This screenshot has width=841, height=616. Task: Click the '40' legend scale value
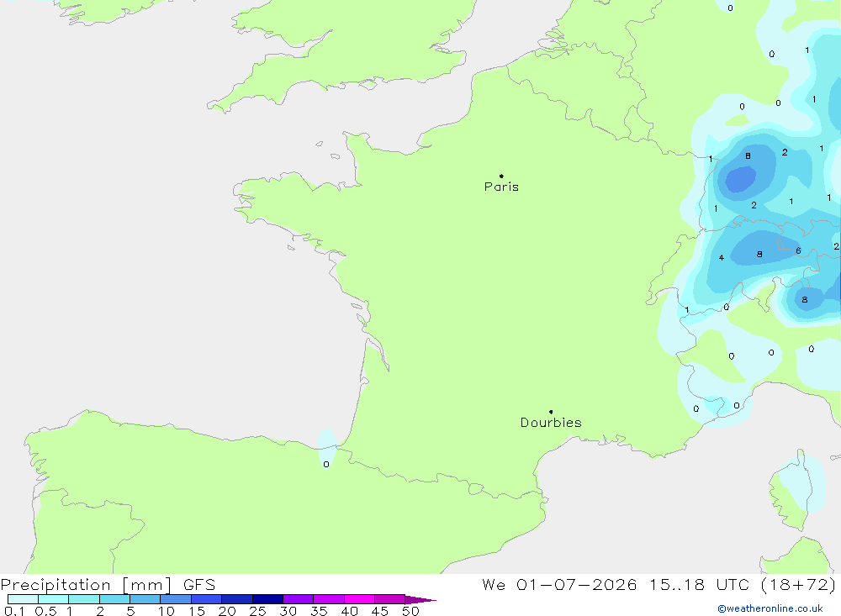349,611
